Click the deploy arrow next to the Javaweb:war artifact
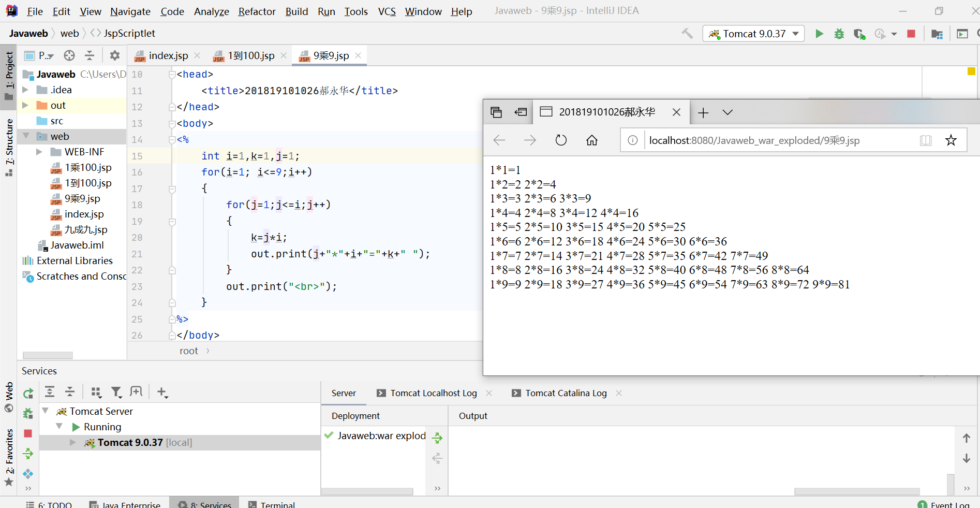980x508 pixels. point(437,438)
